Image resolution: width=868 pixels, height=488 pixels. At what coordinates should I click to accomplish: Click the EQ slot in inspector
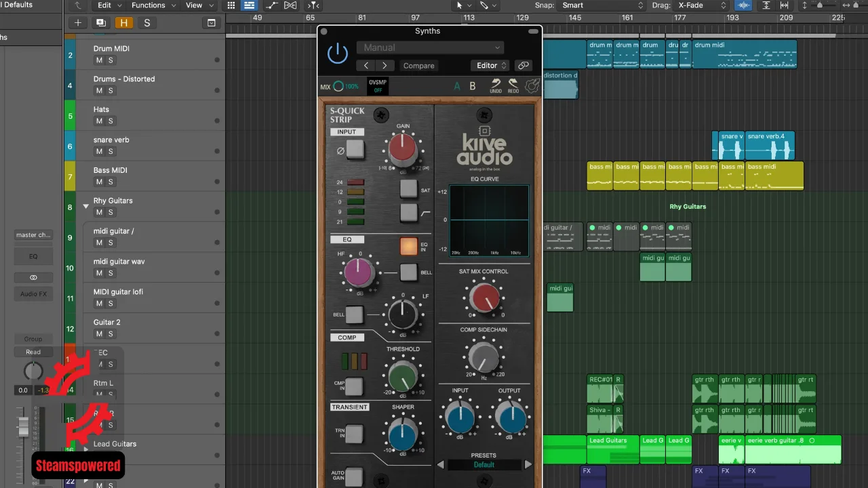point(33,257)
